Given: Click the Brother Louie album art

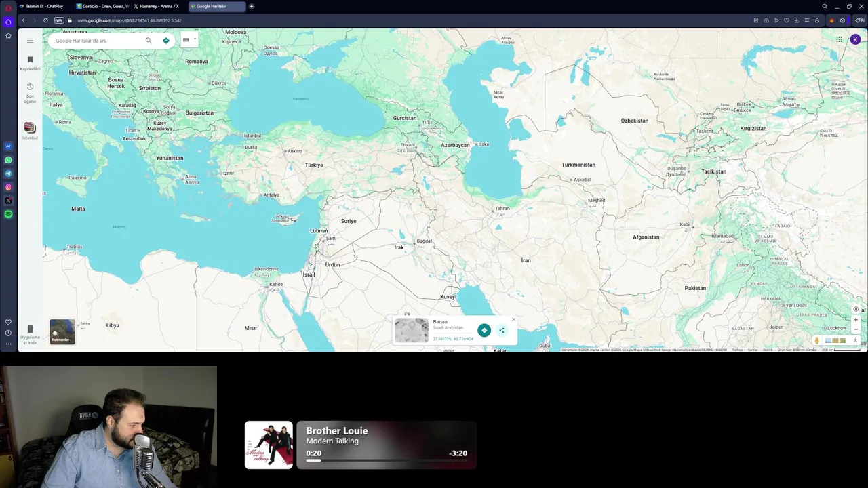Looking at the screenshot, I should [x=269, y=445].
